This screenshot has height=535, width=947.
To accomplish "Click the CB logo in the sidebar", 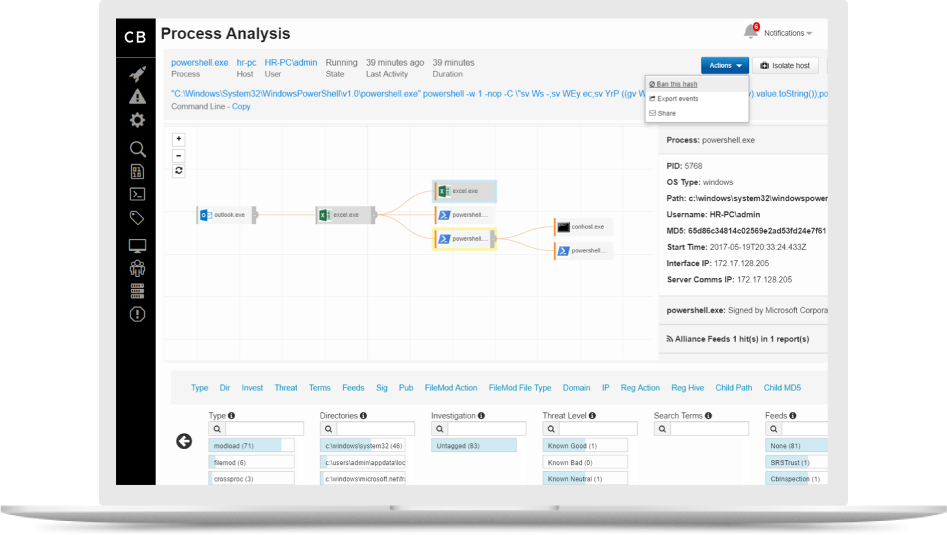I will (135, 37).
